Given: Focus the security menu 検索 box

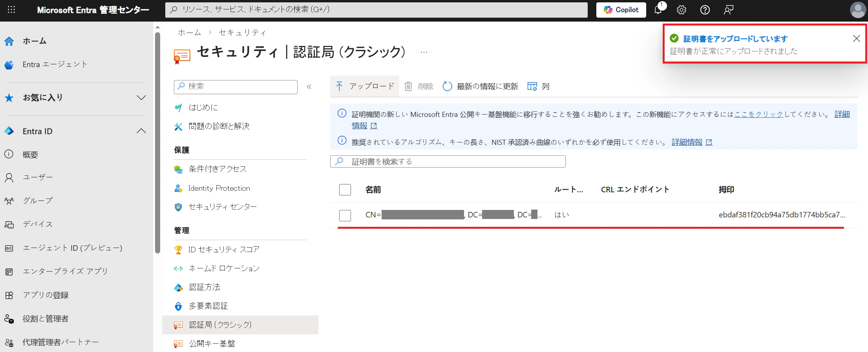Looking at the screenshot, I should [x=236, y=87].
